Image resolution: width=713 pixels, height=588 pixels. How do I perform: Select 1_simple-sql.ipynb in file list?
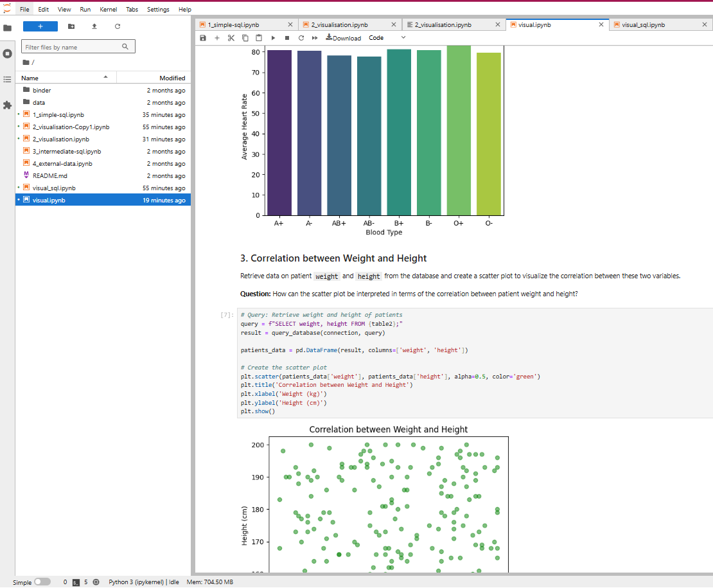[103, 114]
